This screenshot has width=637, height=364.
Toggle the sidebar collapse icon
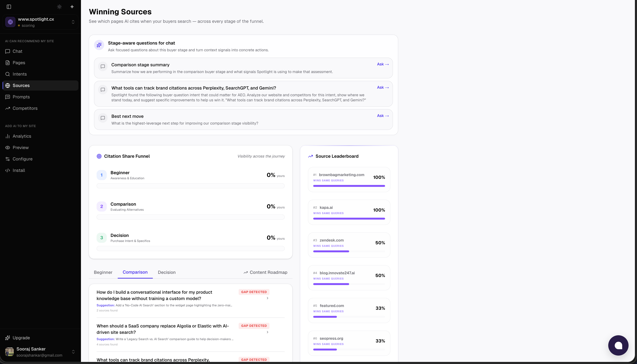pyautogui.click(x=9, y=7)
